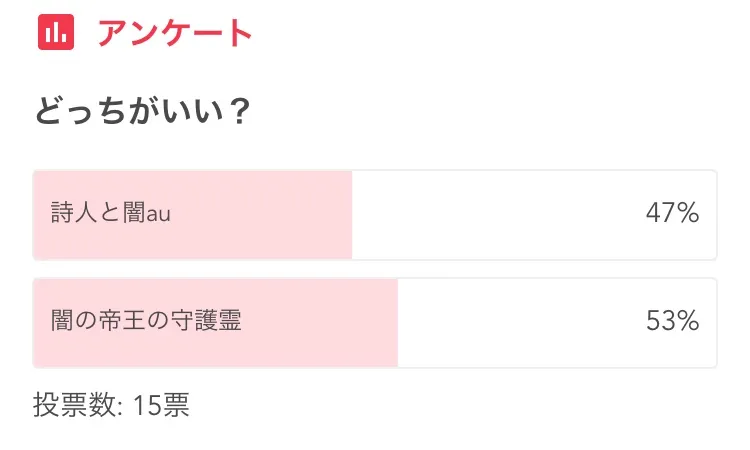Click the question どっちがいい？

pos(141,111)
